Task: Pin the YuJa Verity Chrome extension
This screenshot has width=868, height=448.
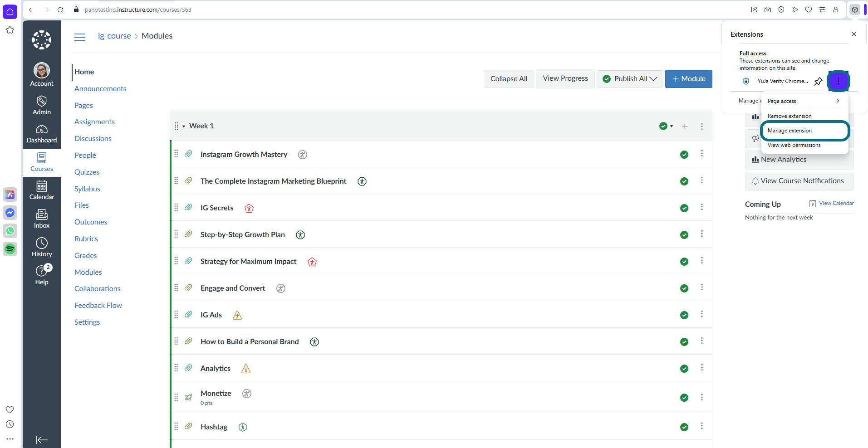Action: pyautogui.click(x=819, y=81)
